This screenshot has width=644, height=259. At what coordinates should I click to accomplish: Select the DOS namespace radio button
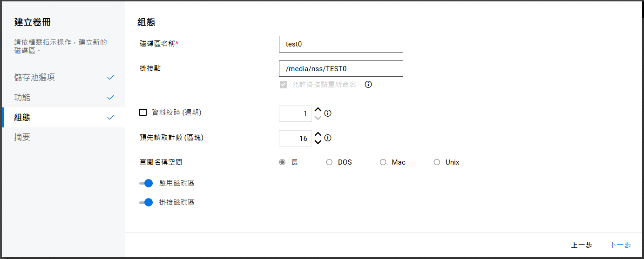point(329,162)
